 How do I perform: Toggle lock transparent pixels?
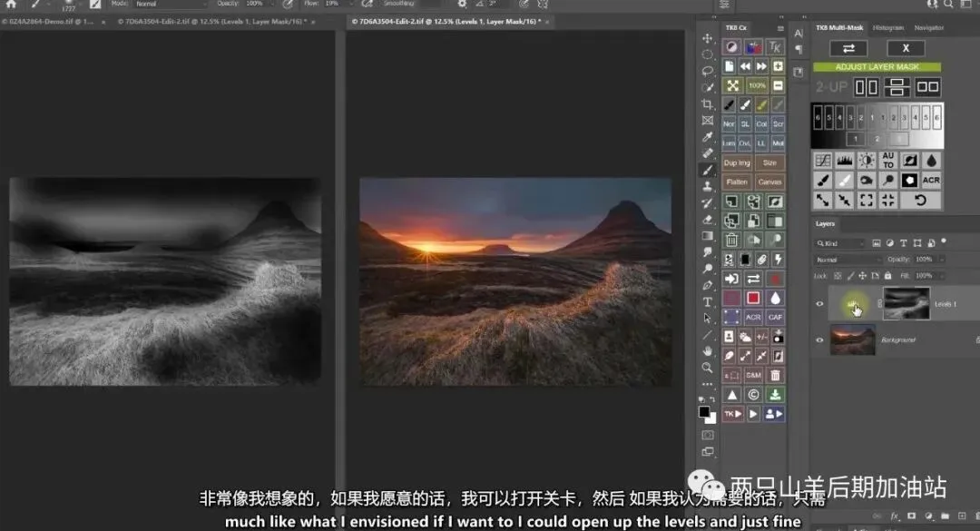(x=838, y=276)
